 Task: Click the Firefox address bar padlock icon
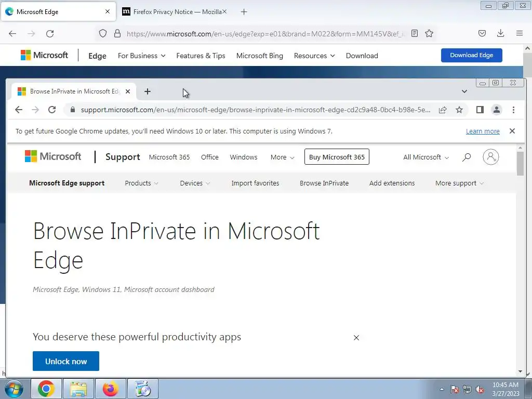(x=117, y=33)
